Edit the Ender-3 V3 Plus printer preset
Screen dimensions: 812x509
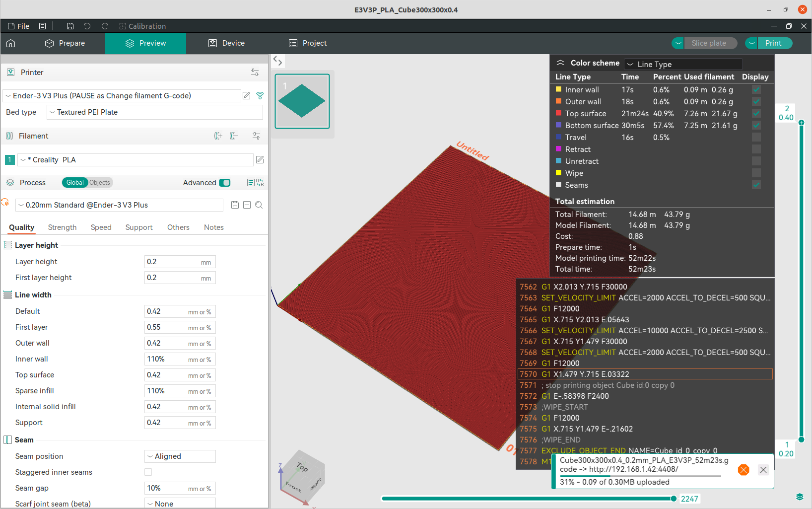coord(246,95)
